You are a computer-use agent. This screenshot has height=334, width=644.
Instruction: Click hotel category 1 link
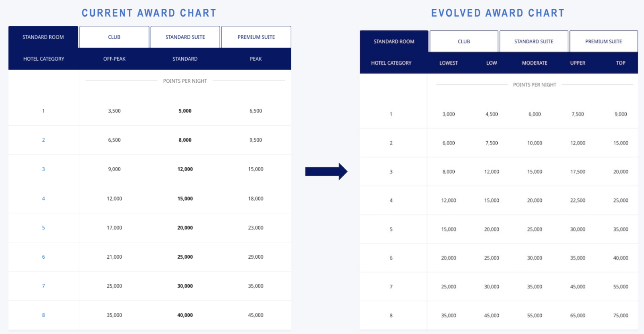pyautogui.click(x=43, y=111)
